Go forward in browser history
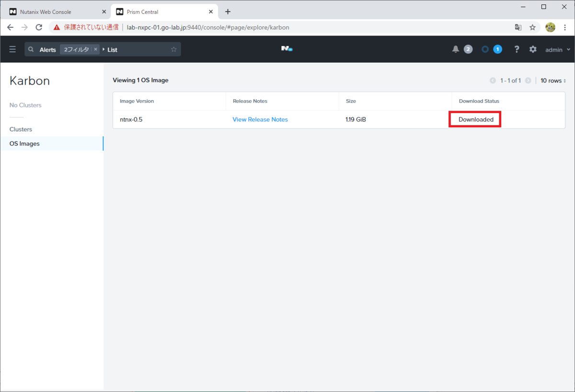Viewport: 575px width, 392px height. [24, 27]
